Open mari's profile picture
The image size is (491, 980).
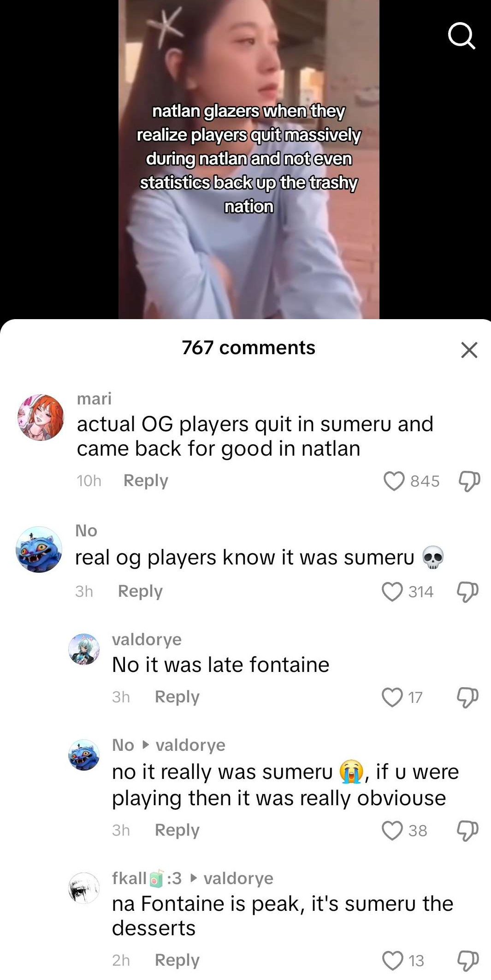(x=41, y=417)
